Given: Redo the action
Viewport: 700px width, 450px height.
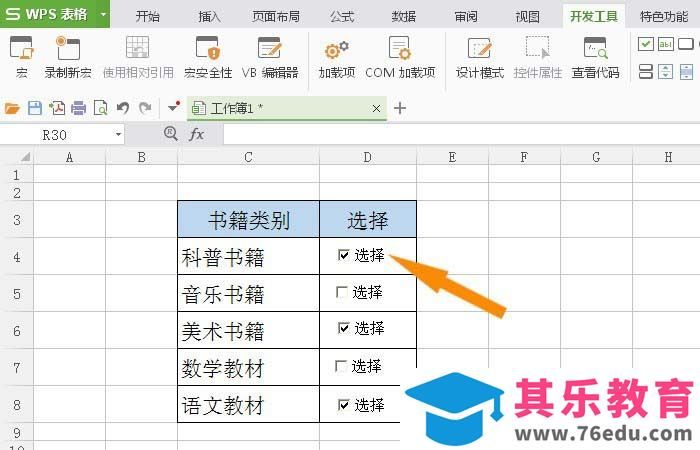Looking at the screenshot, I should coord(145,108).
